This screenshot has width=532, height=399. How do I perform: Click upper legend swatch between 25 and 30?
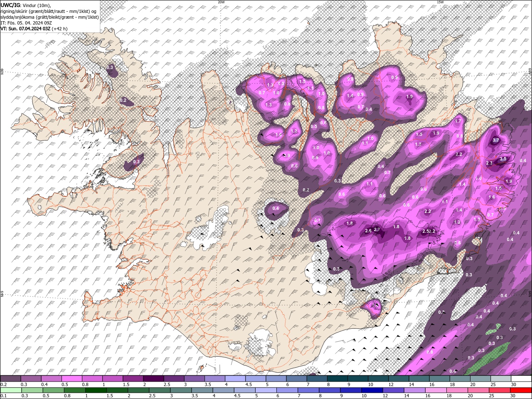tap(500, 379)
